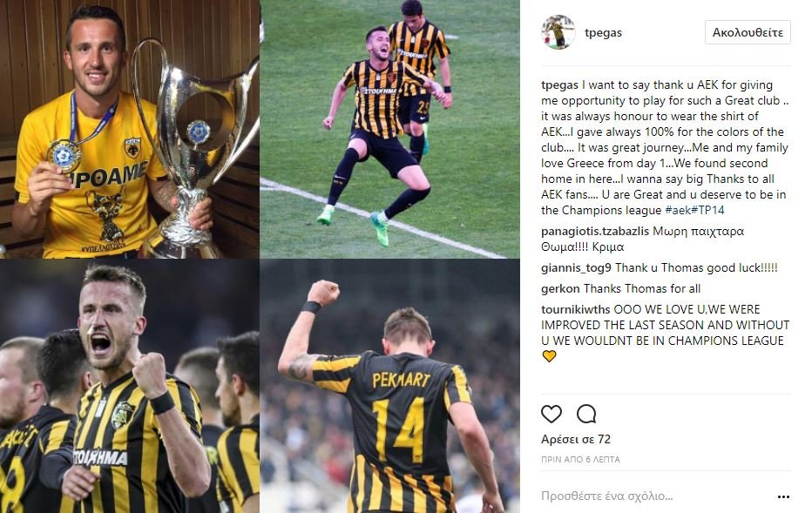
Task: Open the tpegas username beside the avatar
Action: (x=603, y=32)
